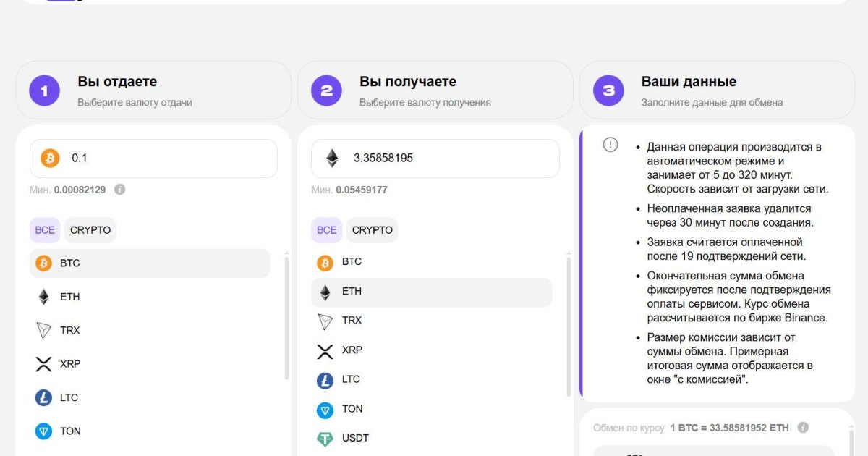Screen dimensions: 868x456
Task: Pick BTC in the Вы получаете list
Action: pyautogui.click(x=432, y=262)
